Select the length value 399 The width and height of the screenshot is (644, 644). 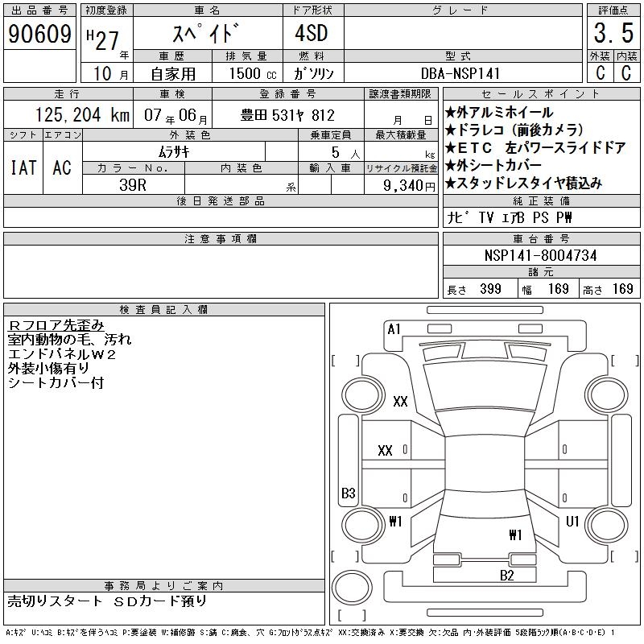click(491, 289)
